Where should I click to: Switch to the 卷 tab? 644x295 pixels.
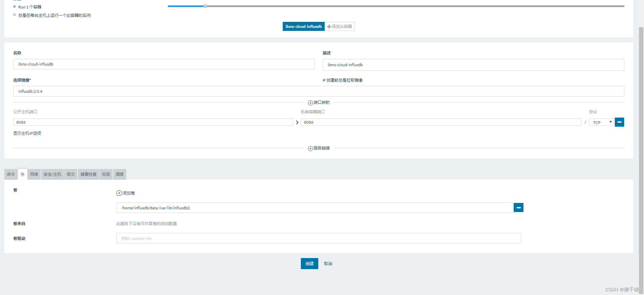coord(22,174)
